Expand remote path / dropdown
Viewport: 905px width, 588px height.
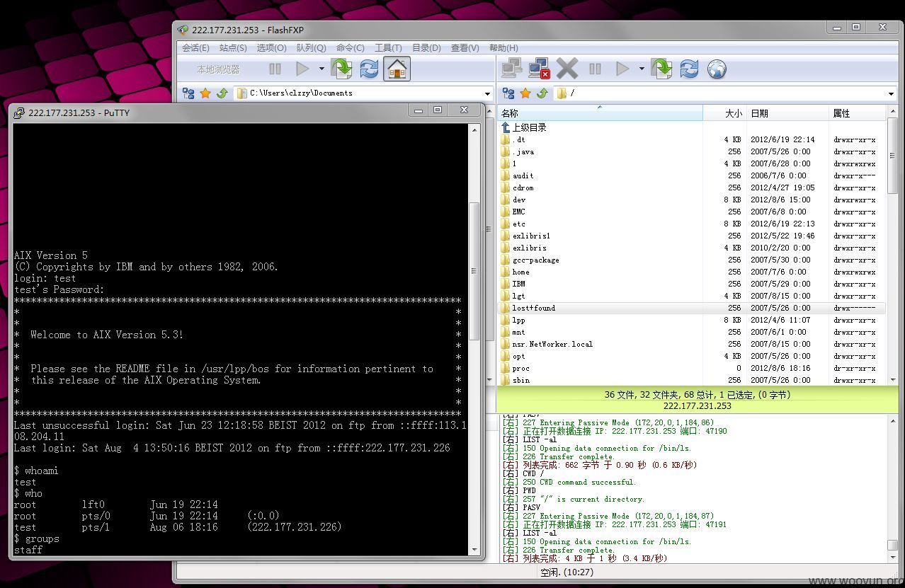891,93
